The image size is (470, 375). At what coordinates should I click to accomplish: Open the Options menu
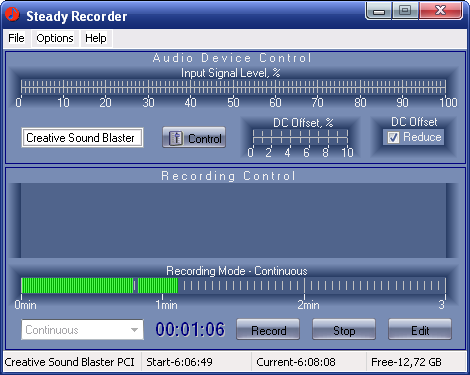pyautogui.click(x=55, y=38)
